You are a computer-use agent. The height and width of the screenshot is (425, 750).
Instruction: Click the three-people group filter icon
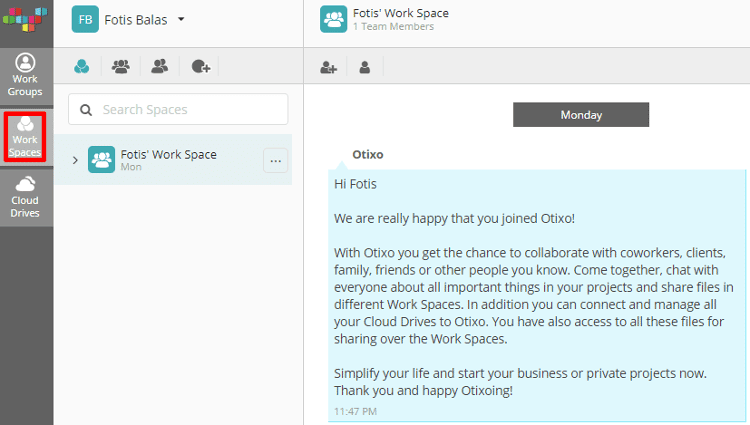tap(121, 66)
